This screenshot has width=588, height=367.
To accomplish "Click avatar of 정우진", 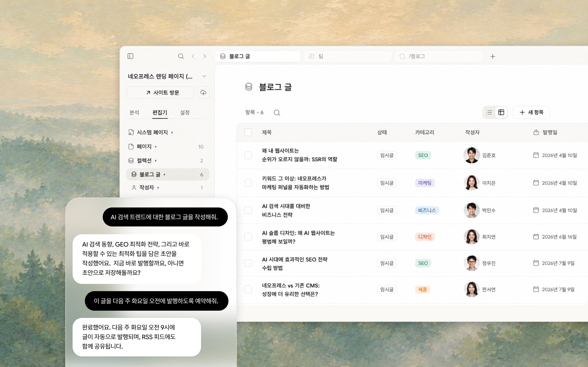I will point(471,263).
